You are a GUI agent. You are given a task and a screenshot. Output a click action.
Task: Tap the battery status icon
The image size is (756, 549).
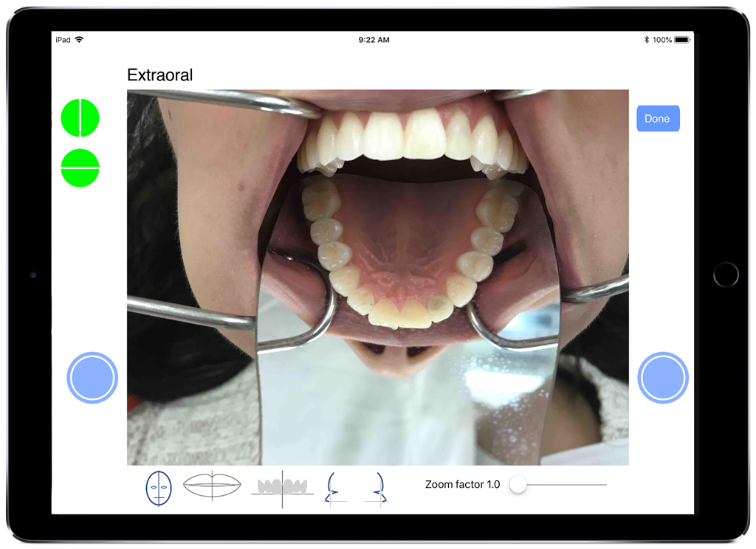click(682, 40)
